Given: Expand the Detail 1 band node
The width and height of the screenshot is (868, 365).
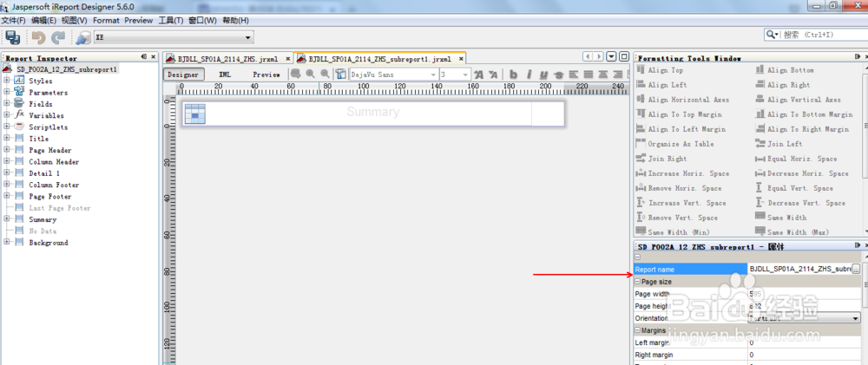Looking at the screenshot, I should 7,173.
